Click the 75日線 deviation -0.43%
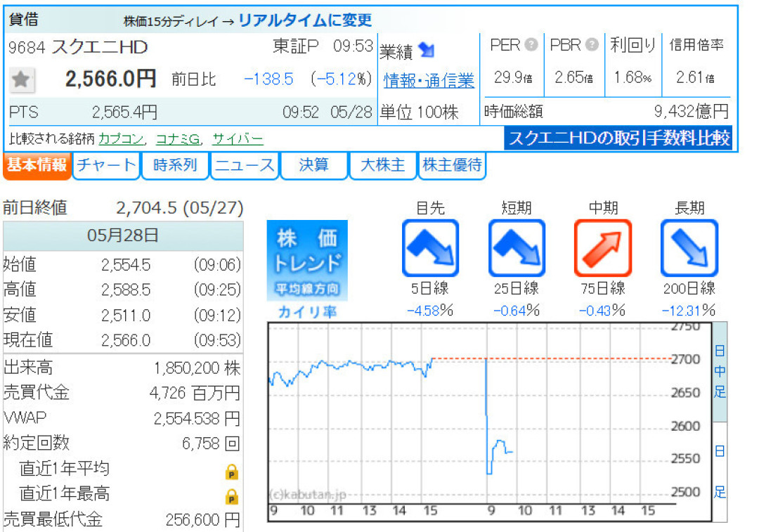This screenshot has height=532, width=759. pos(603,311)
